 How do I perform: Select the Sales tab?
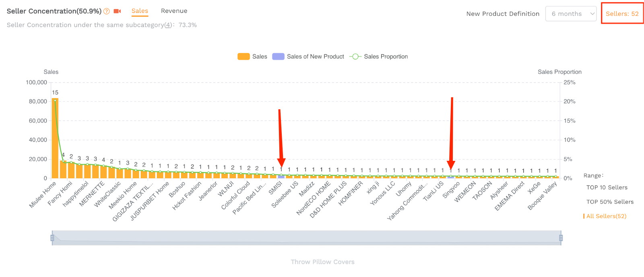(140, 11)
